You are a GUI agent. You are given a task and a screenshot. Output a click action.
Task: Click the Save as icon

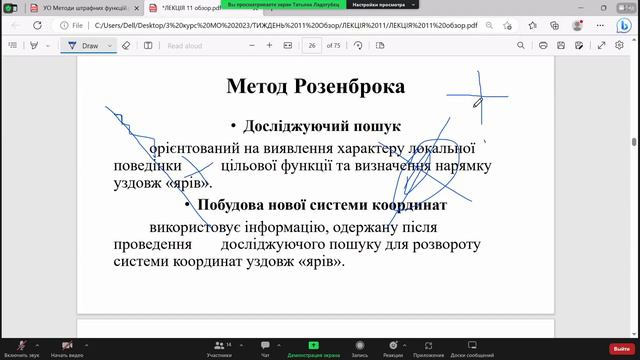(x=579, y=45)
